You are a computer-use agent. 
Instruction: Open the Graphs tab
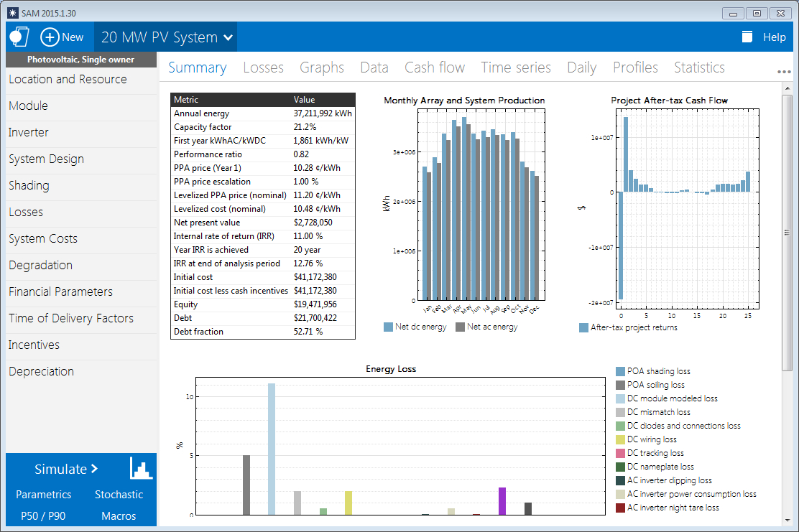click(322, 67)
